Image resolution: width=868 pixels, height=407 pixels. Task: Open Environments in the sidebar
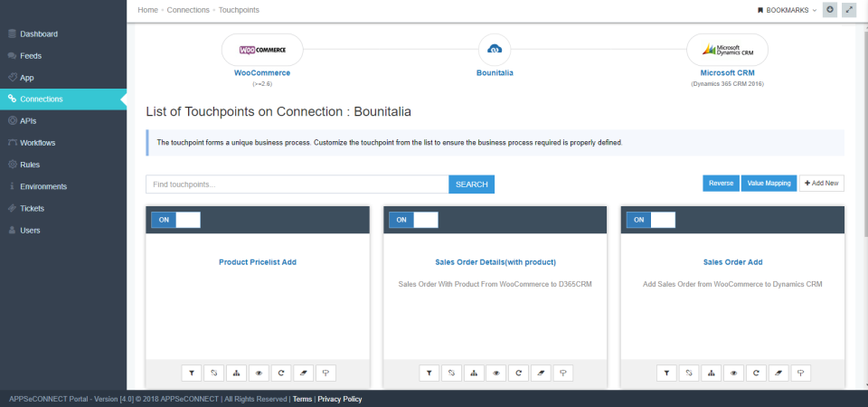[x=63, y=186]
